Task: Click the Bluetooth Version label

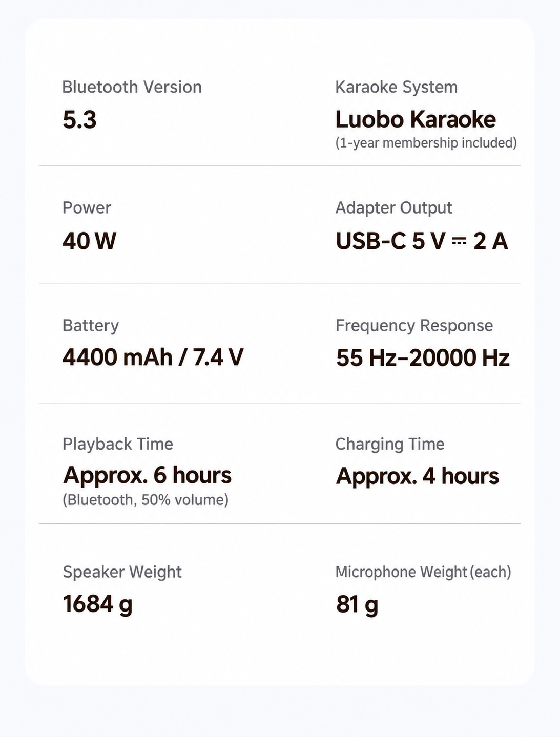Action: point(132,87)
